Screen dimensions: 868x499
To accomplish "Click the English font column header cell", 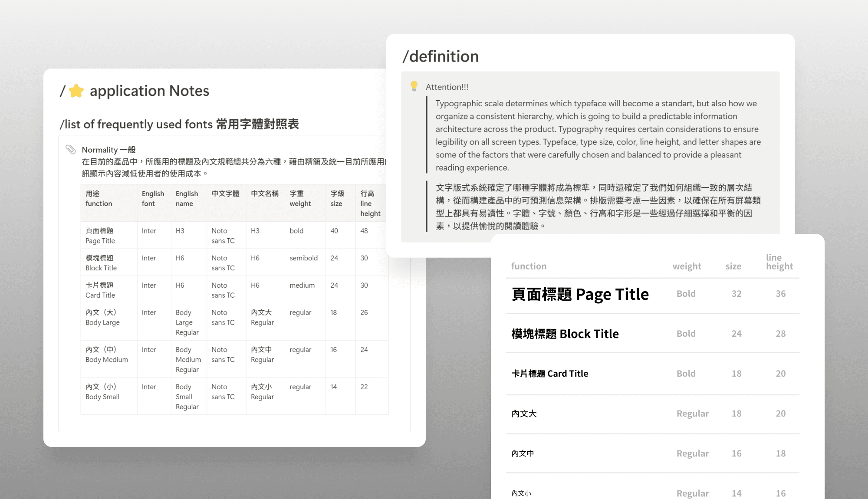I will point(153,198).
